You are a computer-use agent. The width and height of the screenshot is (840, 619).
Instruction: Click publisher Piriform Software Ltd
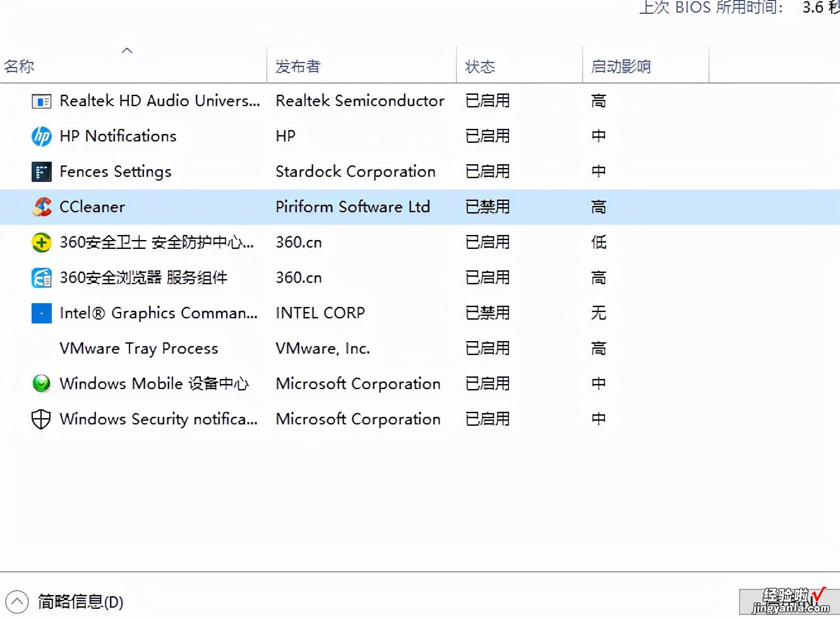[353, 207]
